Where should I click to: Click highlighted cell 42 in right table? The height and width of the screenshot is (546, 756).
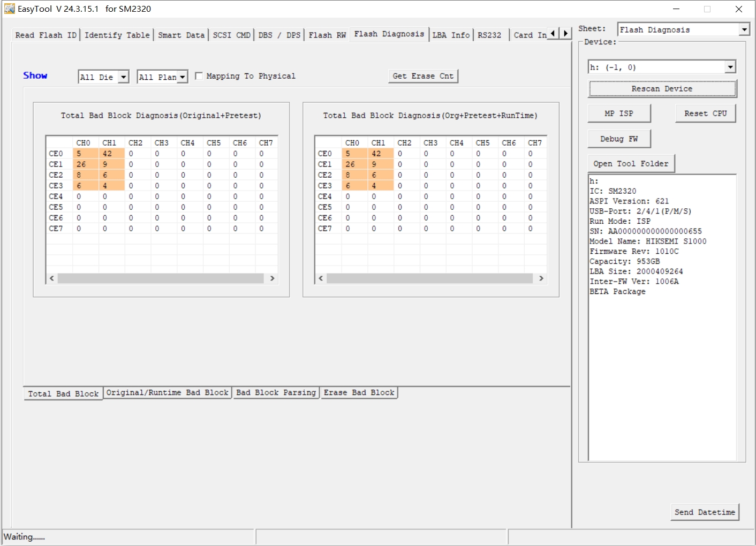pyautogui.click(x=381, y=154)
